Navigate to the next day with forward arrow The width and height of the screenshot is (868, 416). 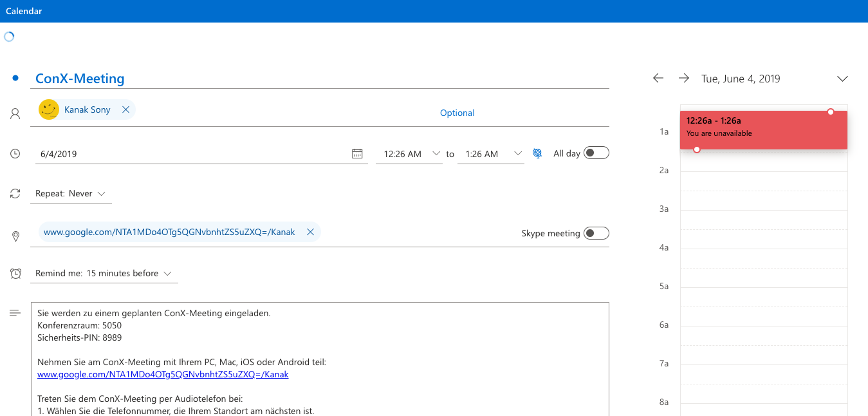click(x=683, y=77)
